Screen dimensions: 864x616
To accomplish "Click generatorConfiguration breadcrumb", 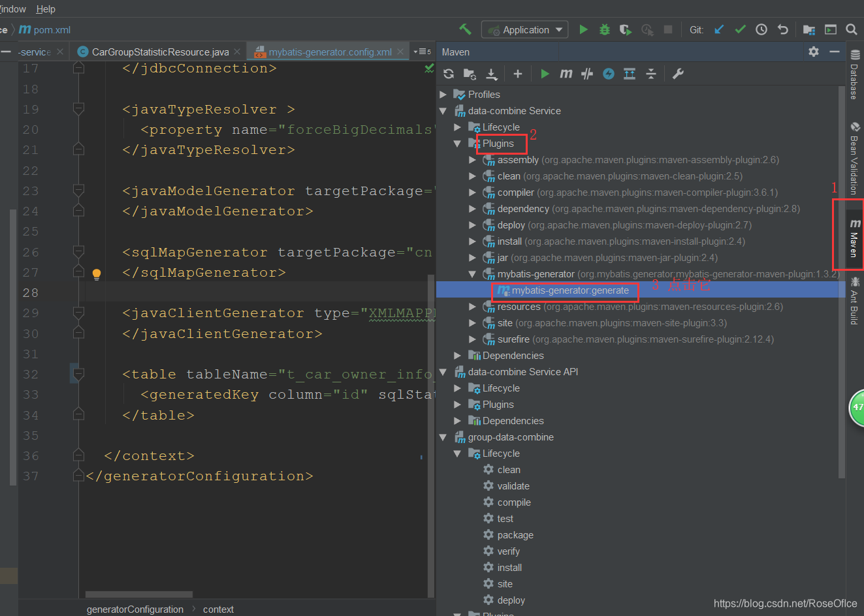I will (x=135, y=609).
